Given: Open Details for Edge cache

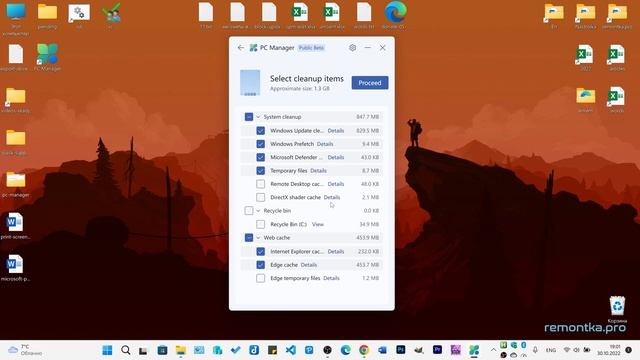Looking at the screenshot, I should [x=309, y=265].
